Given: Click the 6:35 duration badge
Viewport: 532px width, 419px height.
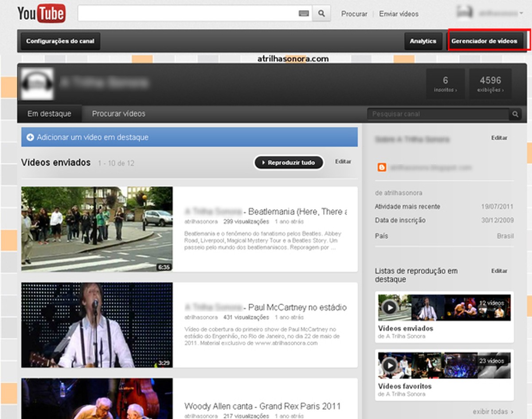Looking at the screenshot, I should point(164,267).
